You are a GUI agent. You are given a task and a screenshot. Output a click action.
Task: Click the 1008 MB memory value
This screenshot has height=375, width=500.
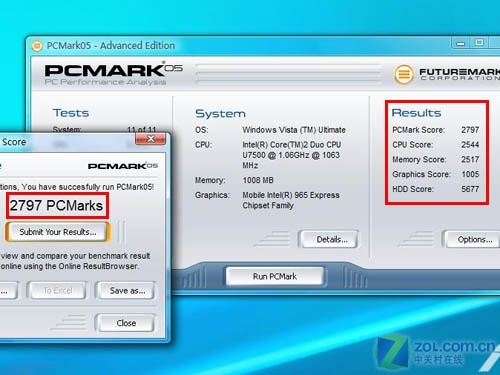coord(258,180)
